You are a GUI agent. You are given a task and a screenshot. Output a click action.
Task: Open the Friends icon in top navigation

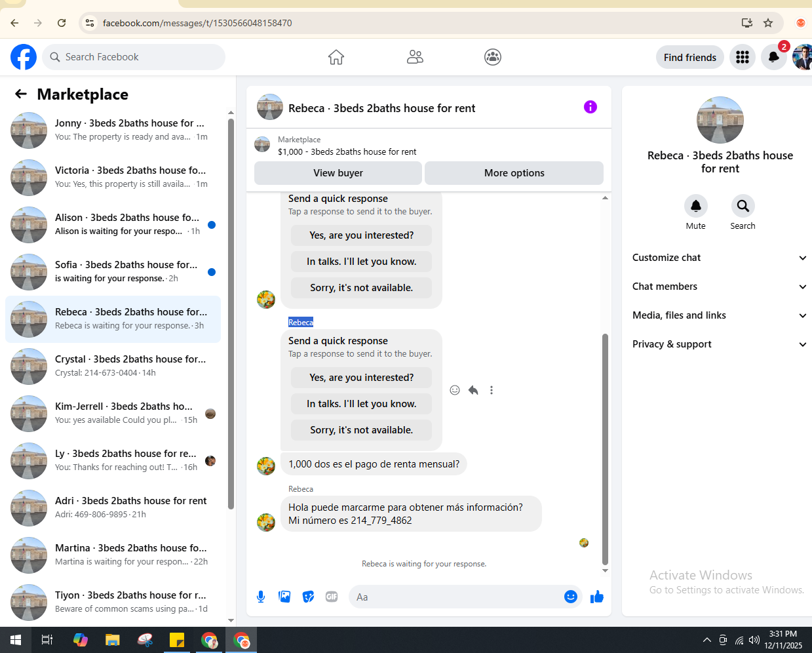(415, 57)
